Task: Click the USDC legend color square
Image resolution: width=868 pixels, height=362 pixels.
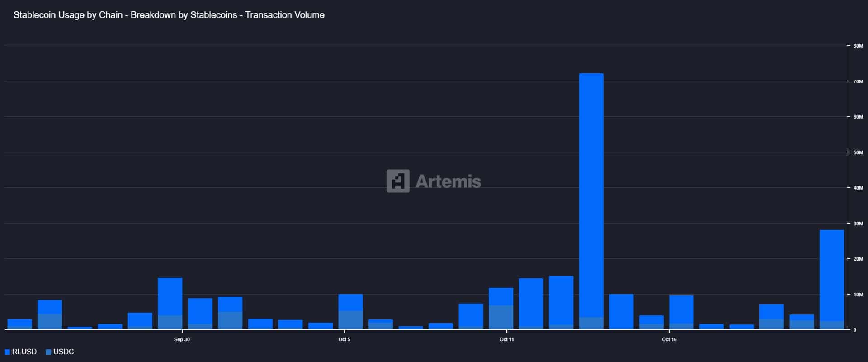Action: [48, 352]
